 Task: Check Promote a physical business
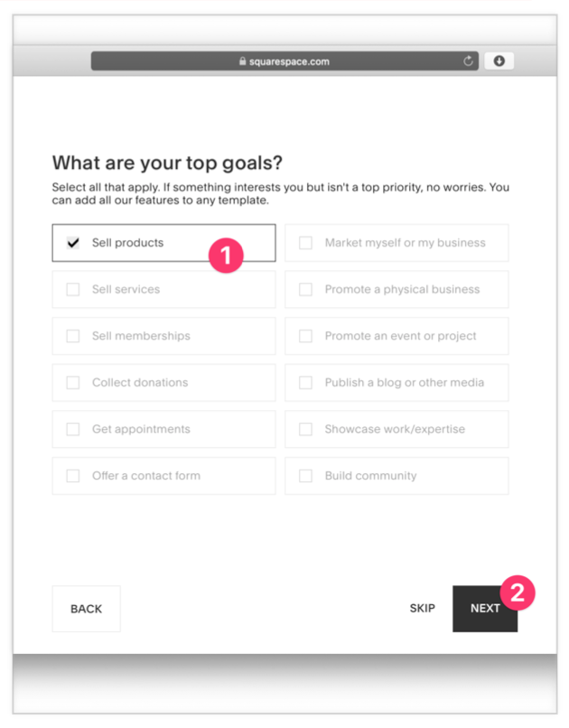(x=306, y=290)
